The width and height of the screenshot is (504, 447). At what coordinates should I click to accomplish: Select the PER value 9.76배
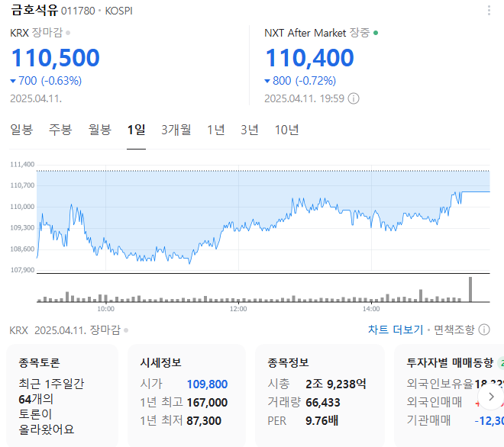point(321,420)
